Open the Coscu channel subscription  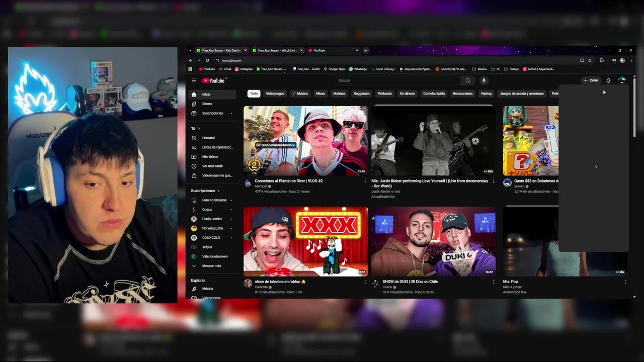pyautogui.click(x=213, y=210)
